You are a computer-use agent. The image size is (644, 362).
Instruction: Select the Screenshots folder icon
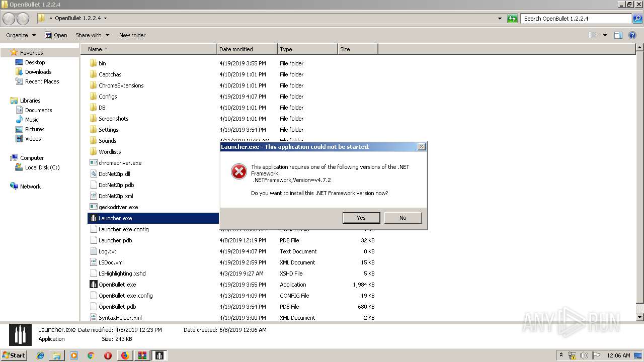[93, 119]
